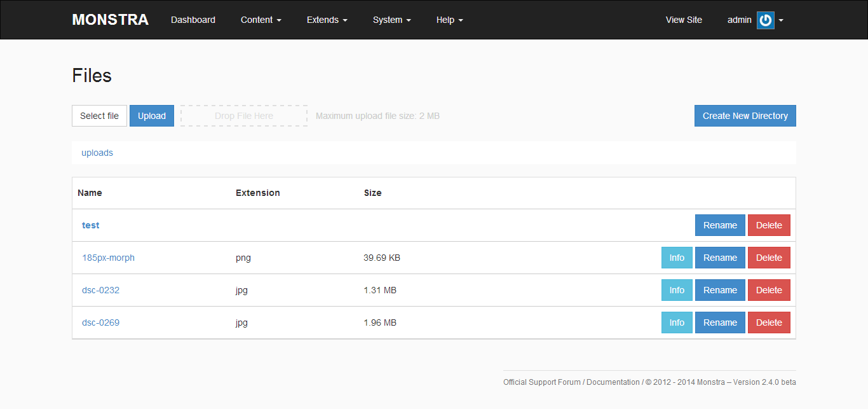
Task: Create a new directory
Action: tap(745, 116)
